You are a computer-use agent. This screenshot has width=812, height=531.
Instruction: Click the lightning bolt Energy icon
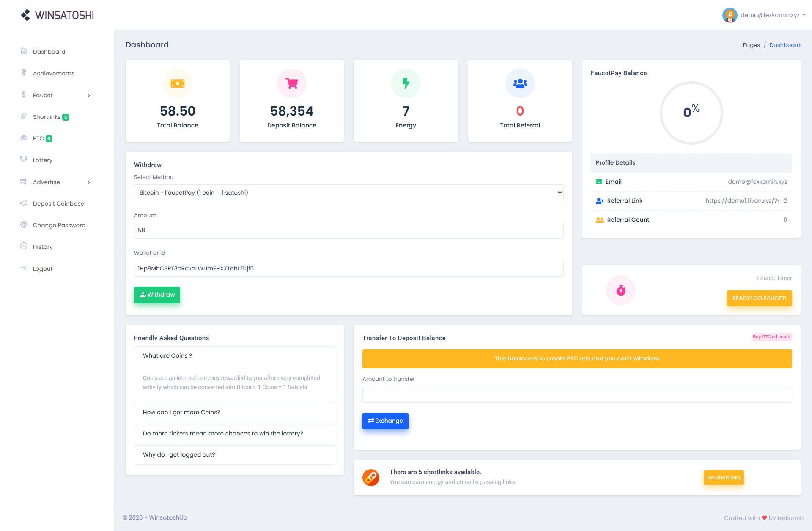[406, 83]
